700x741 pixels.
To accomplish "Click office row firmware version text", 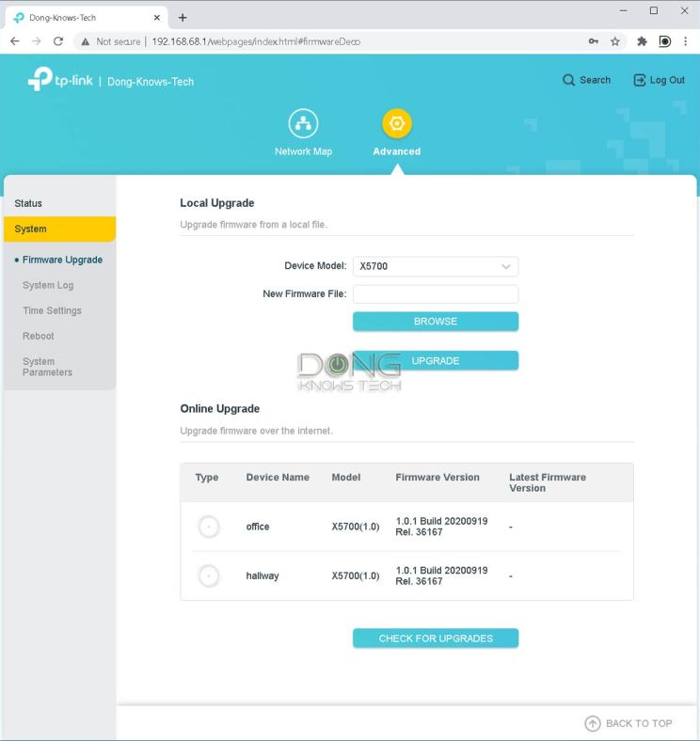I will coord(441,527).
